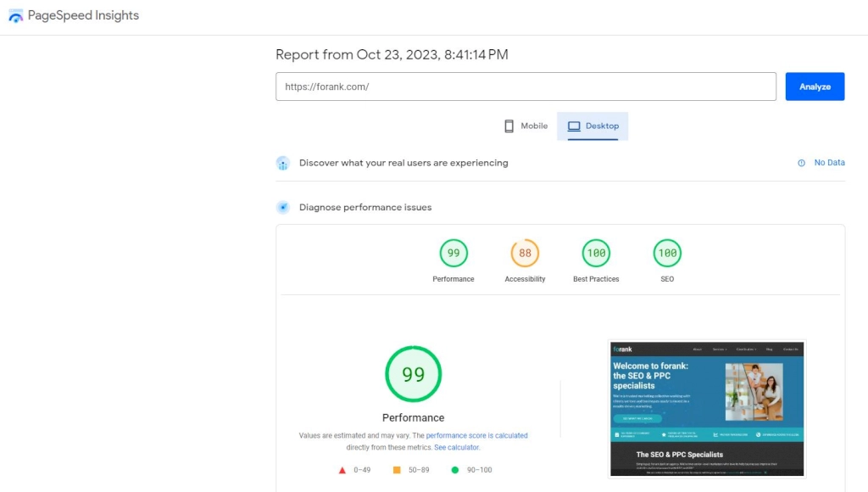Click the Report from Oct 23, 2023 heading
Image resolution: width=868 pixels, height=492 pixels.
(392, 54)
